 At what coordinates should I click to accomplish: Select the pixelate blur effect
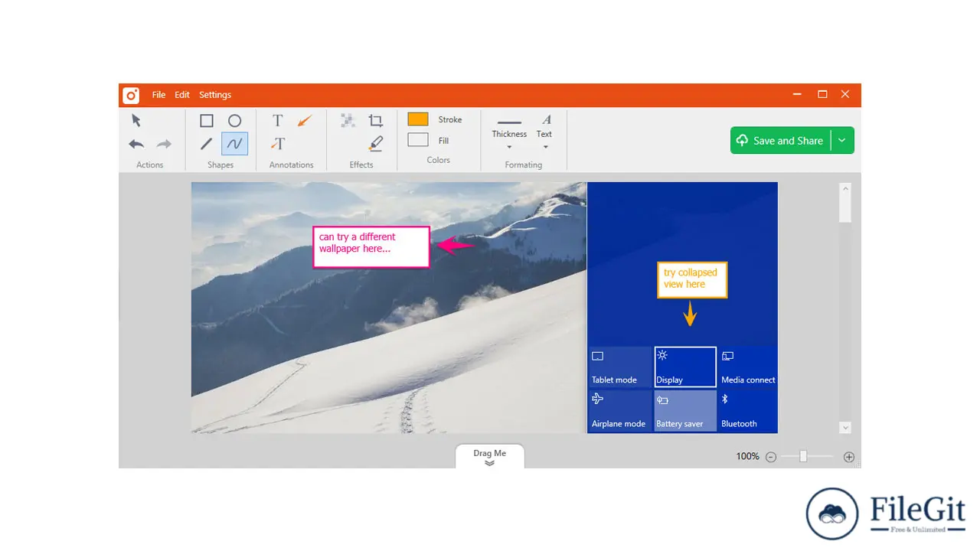click(x=348, y=120)
